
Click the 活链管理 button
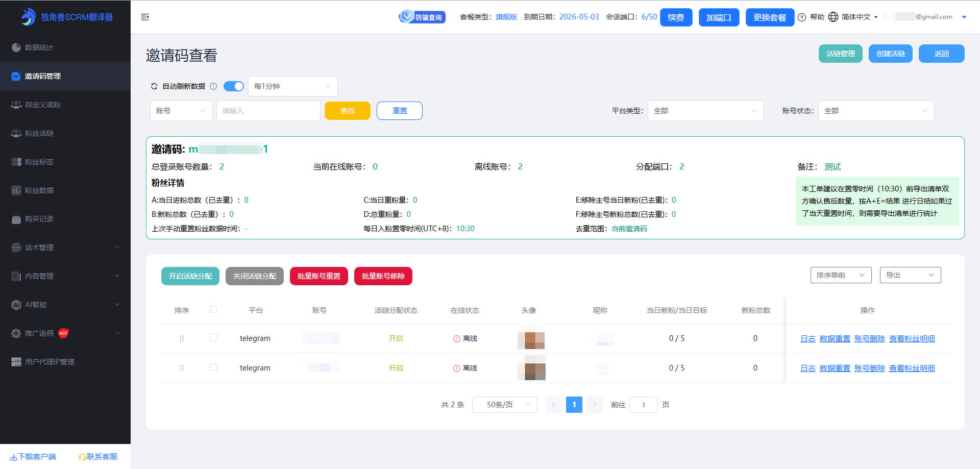(x=841, y=54)
